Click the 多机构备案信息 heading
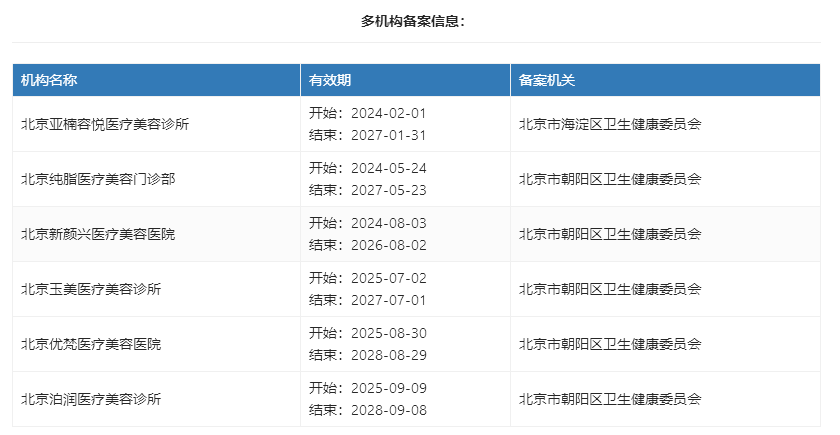 coord(412,21)
